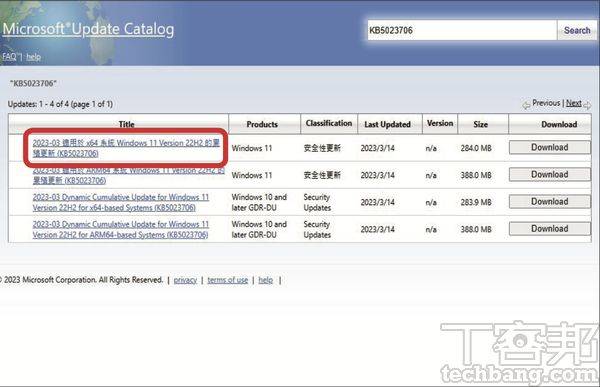Open the terms of use link
The width and height of the screenshot is (600, 387).
tap(228, 280)
